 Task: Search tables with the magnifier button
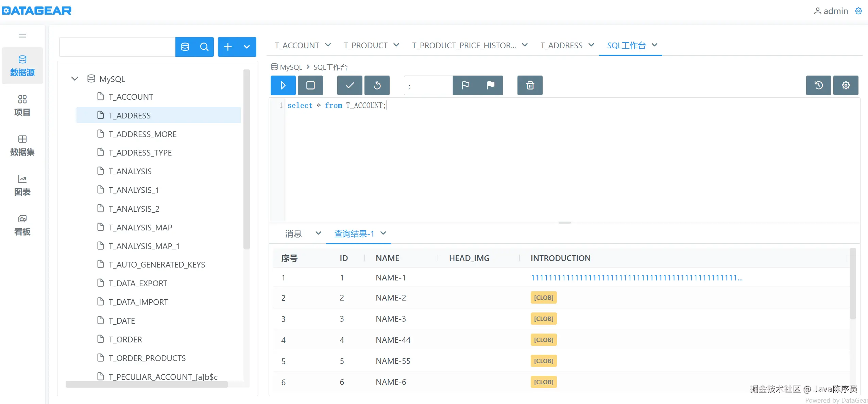click(204, 47)
